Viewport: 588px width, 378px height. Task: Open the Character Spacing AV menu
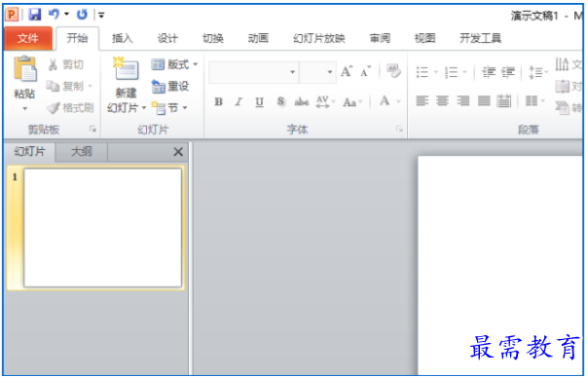coord(325,101)
